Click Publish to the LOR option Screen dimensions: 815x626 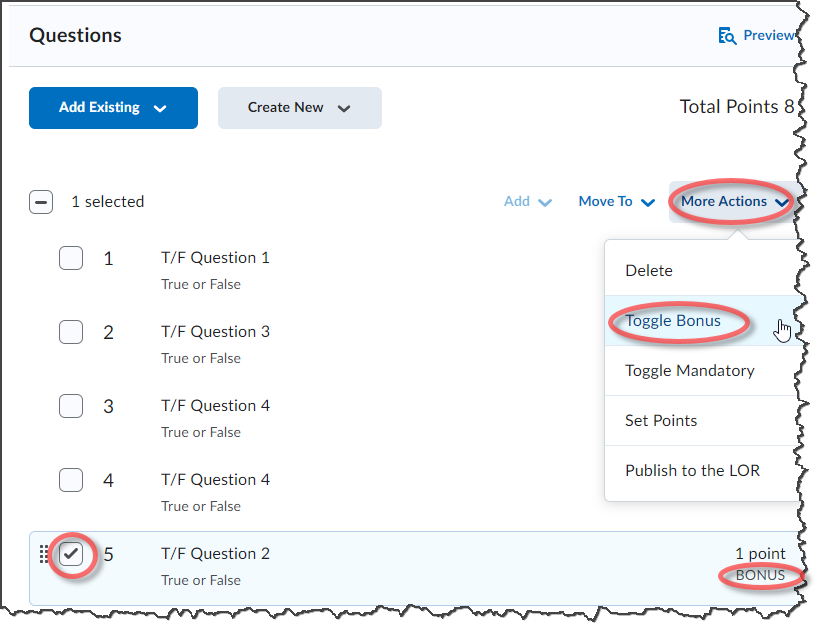692,471
